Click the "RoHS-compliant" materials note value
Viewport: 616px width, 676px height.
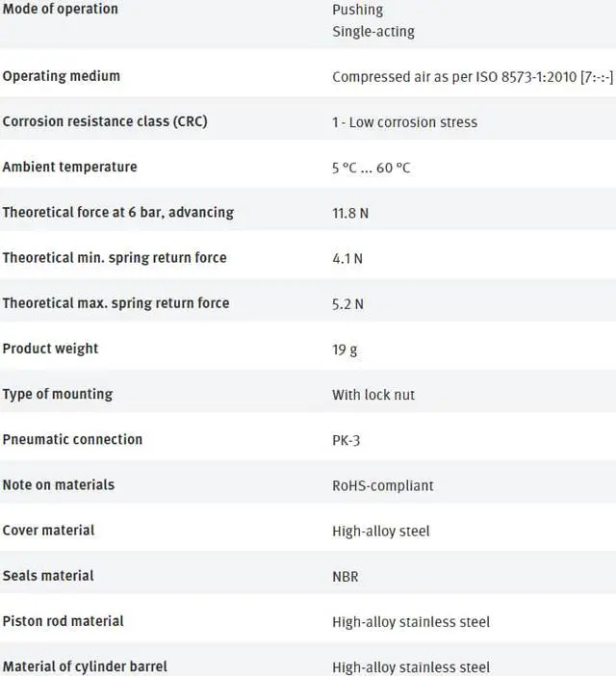click(x=383, y=485)
